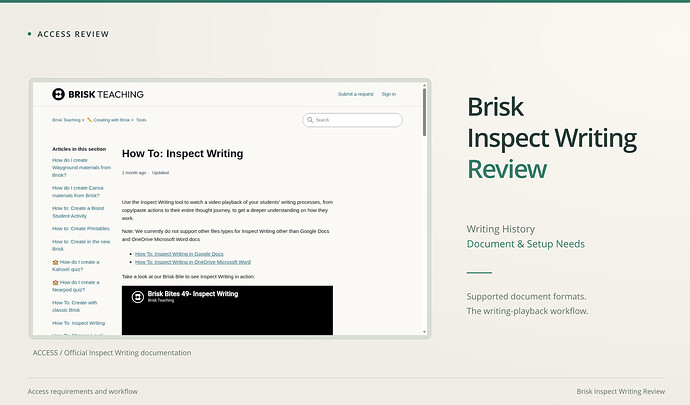Viewport: 690px width, 405px height.
Task: Focus the Search input field
Action: tap(352, 120)
